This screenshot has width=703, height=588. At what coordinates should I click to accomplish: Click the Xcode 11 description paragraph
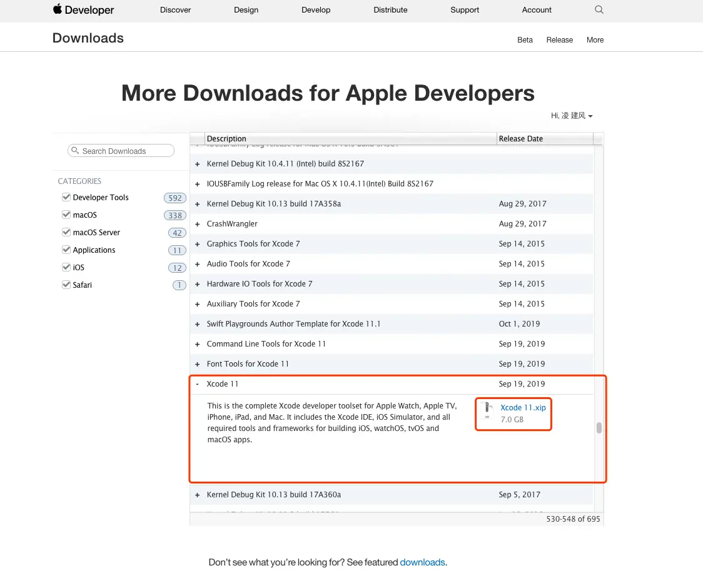[x=331, y=422]
